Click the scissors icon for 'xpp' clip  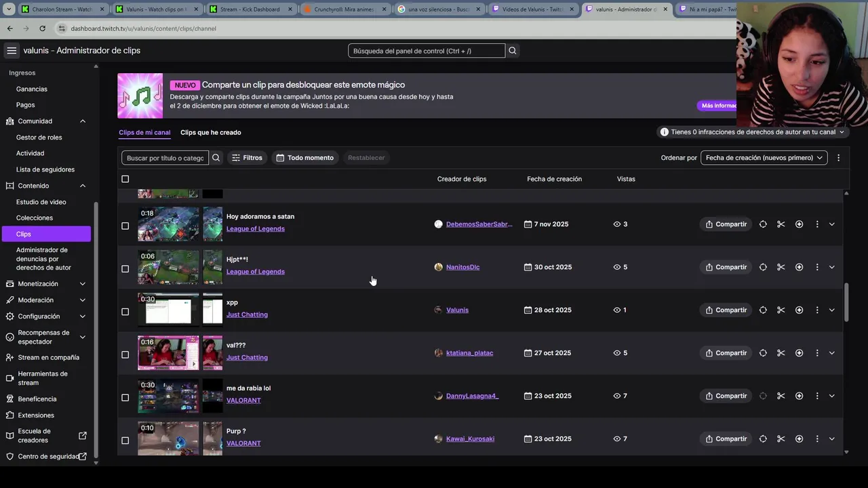(781, 310)
